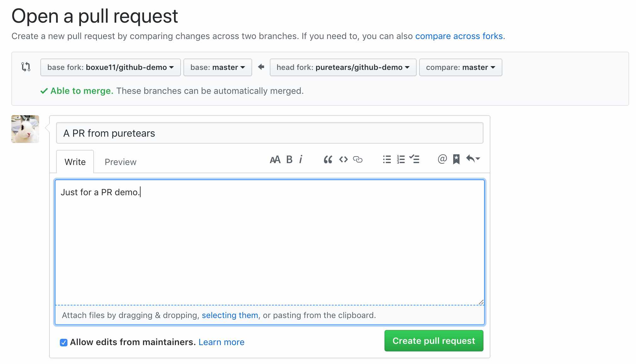Switch to the Preview tab
Screen dimensions: 636x364
120,162
